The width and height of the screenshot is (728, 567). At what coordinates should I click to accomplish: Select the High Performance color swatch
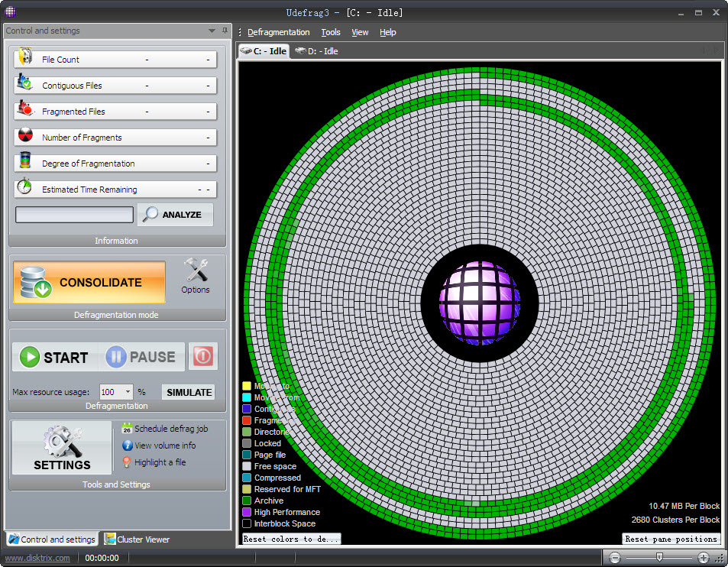247,512
